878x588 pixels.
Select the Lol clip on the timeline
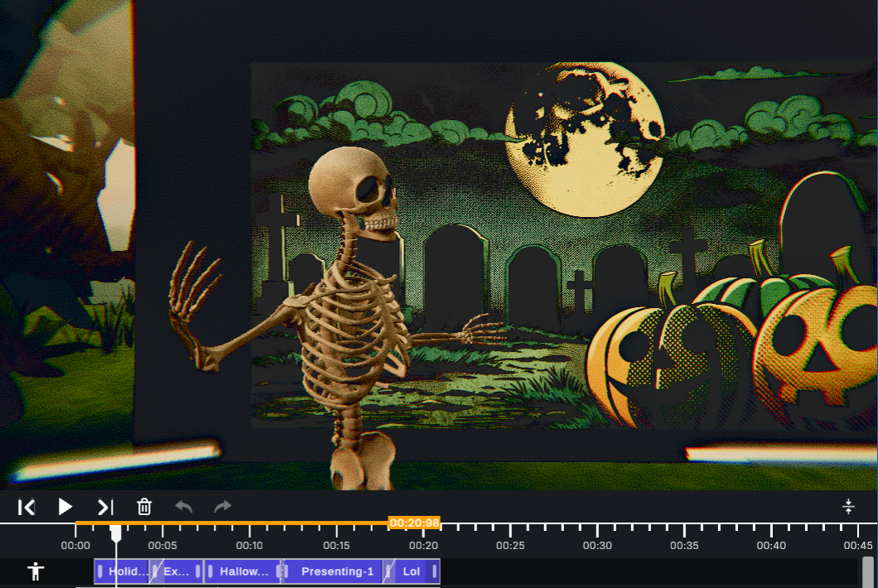[x=412, y=571]
